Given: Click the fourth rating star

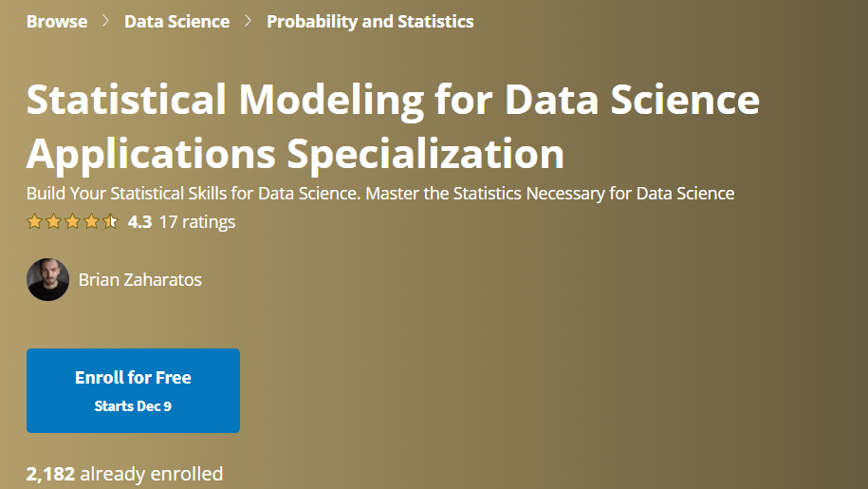Looking at the screenshot, I should [x=91, y=221].
